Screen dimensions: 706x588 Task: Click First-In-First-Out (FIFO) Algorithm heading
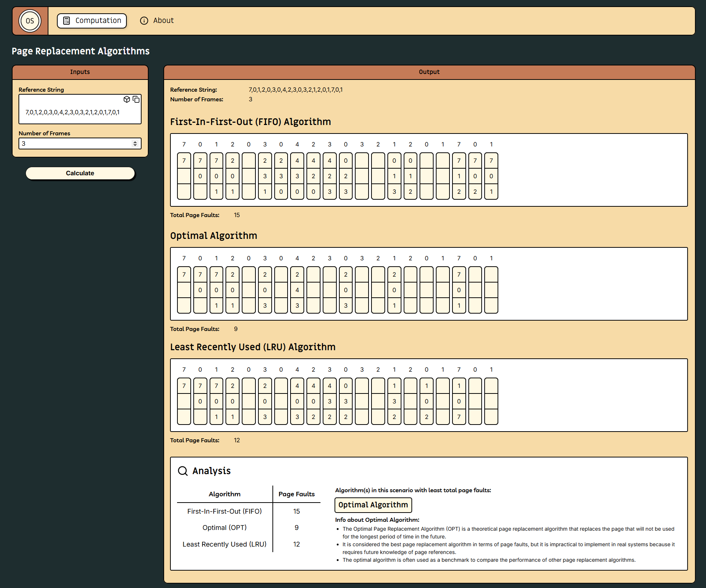point(251,122)
